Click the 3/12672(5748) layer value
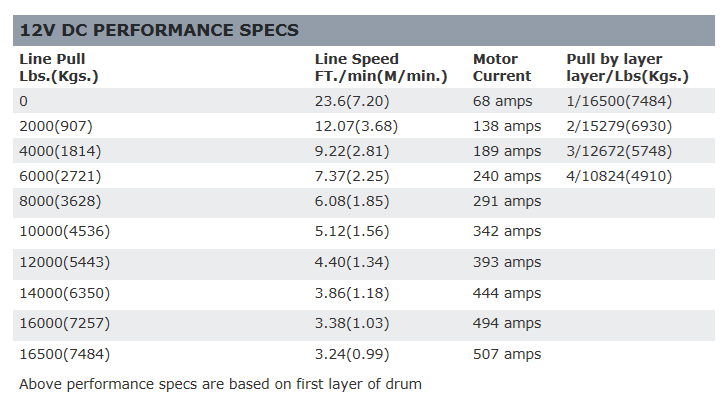This screenshot has height=408, width=724. coord(619,151)
